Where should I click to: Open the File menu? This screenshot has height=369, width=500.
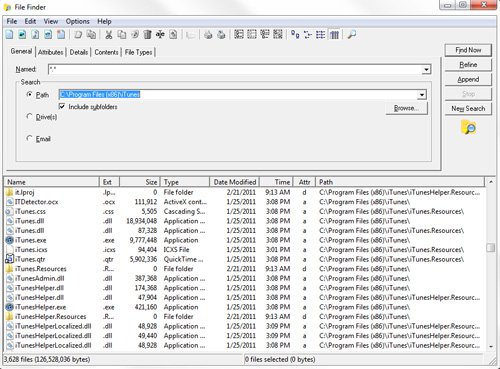click(x=12, y=21)
